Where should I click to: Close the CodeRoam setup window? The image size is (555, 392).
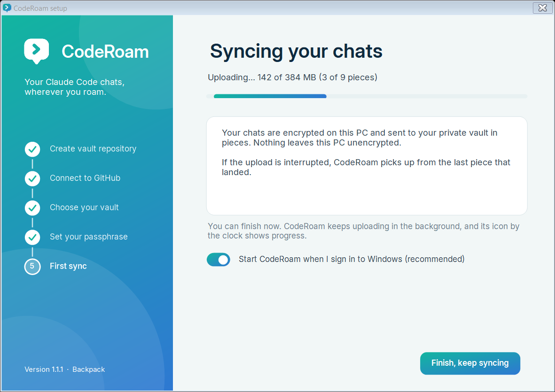(x=542, y=8)
